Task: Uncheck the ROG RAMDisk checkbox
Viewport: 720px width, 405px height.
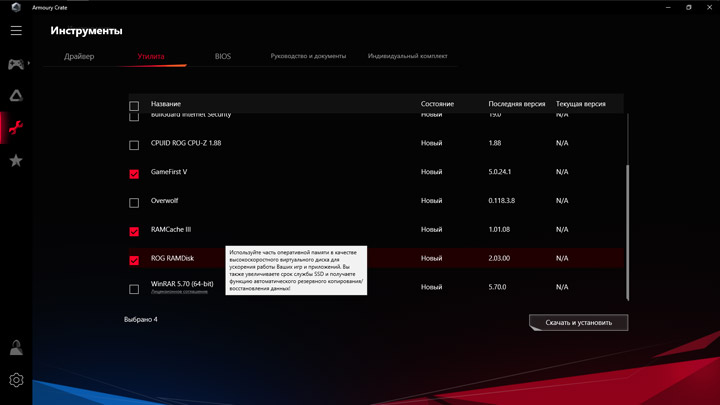Action: [134, 260]
